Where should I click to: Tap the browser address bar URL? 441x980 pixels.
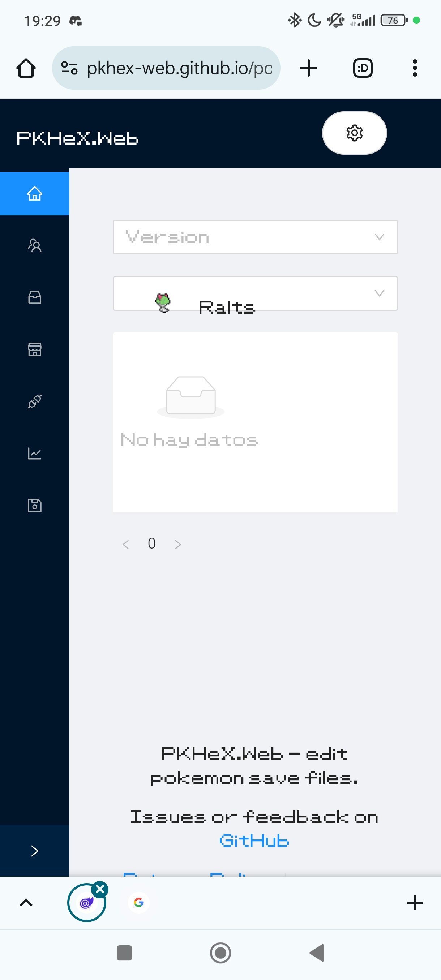coord(179,69)
